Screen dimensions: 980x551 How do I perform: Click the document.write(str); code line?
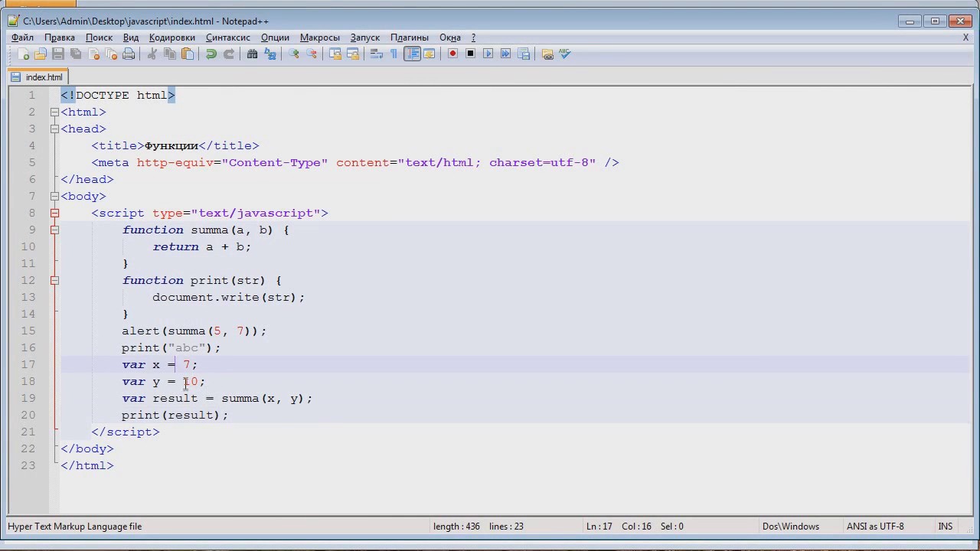[x=228, y=297]
